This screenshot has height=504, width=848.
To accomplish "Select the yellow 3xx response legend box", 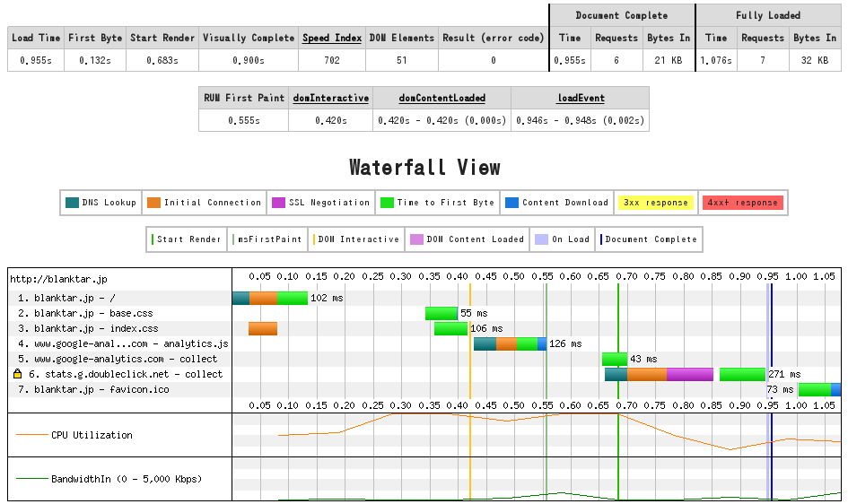I will point(655,203).
